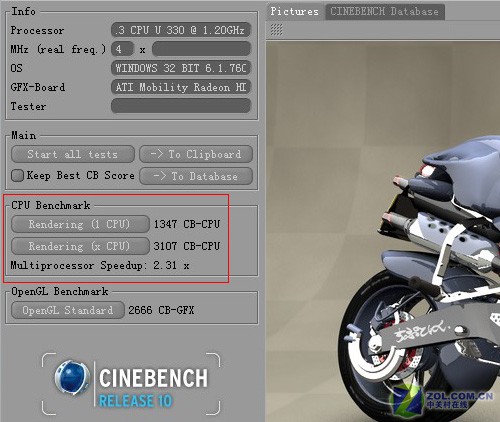Run the Rendering (1 CPU) benchmark
The height and width of the screenshot is (422, 500).
pos(80,224)
